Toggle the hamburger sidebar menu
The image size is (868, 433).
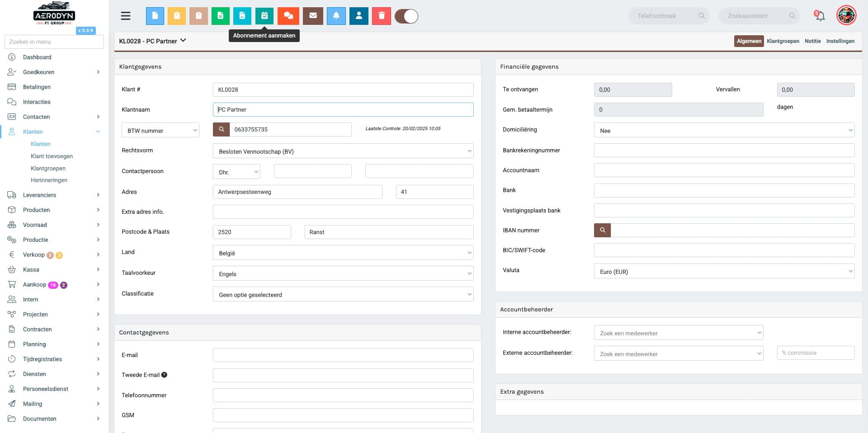coord(126,16)
